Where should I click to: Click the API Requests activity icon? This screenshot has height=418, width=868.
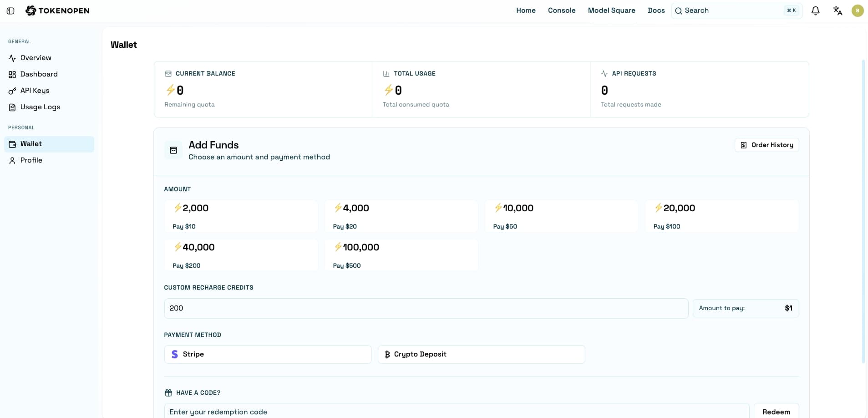604,74
